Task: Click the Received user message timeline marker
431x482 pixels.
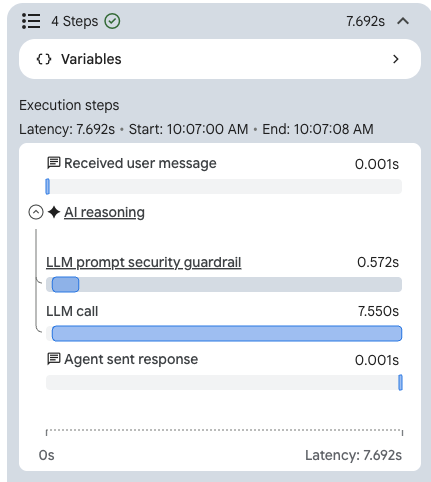Action: coord(48,186)
